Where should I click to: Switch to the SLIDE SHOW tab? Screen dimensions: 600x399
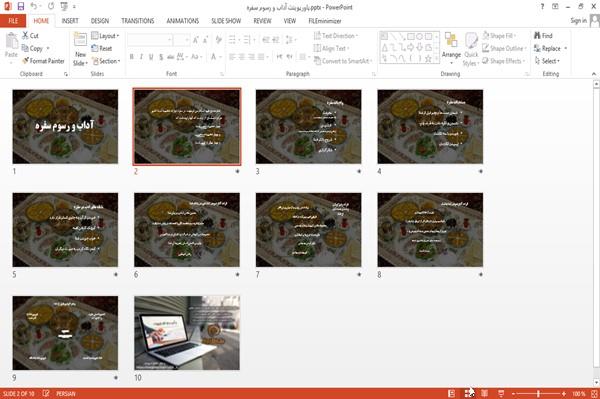pos(226,21)
